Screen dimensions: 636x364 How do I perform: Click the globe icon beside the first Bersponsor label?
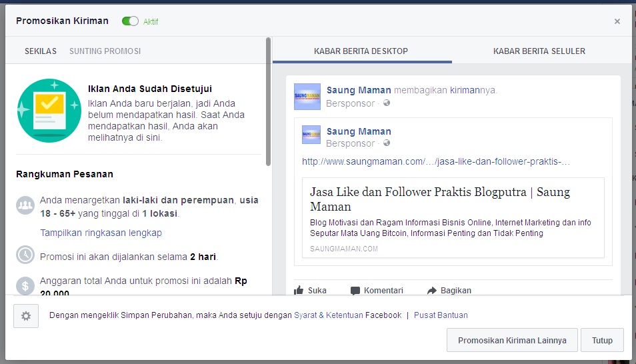coord(387,103)
